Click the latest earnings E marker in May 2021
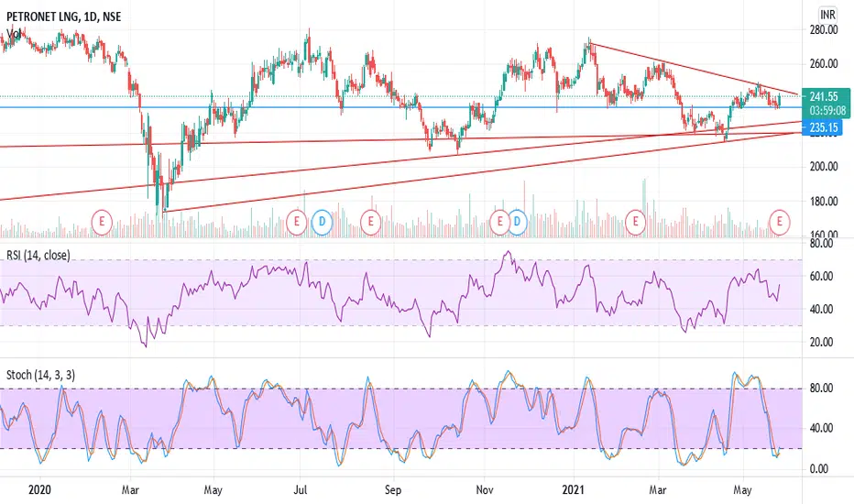Screen dimensions: 854x504 point(780,223)
